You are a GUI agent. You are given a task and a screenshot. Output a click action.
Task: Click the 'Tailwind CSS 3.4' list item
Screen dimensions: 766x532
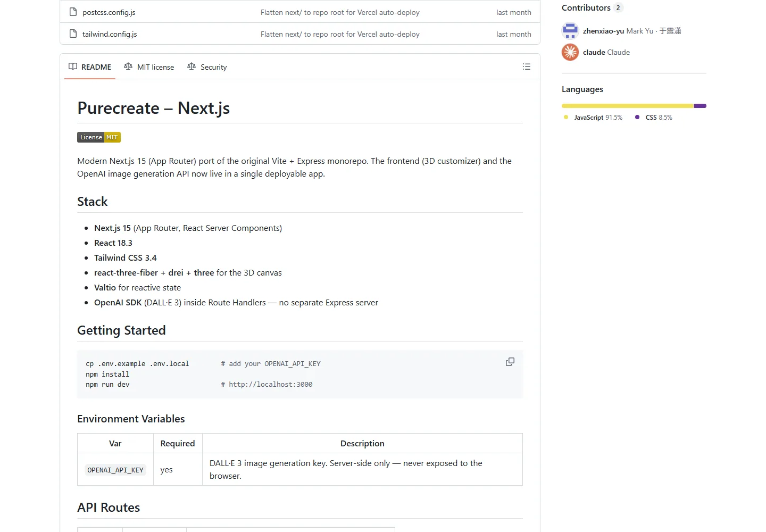click(126, 258)
